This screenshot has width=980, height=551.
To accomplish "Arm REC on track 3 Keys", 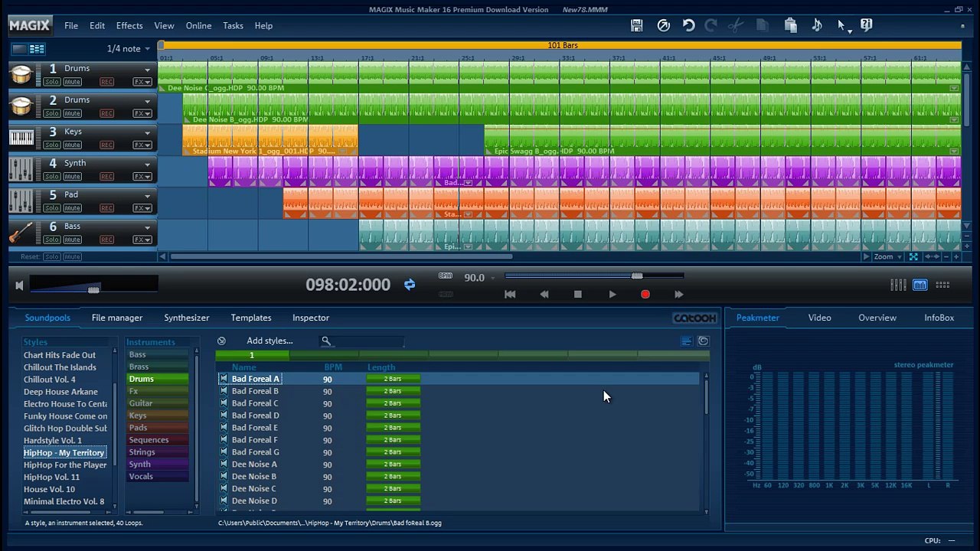I will pos(106,145).
